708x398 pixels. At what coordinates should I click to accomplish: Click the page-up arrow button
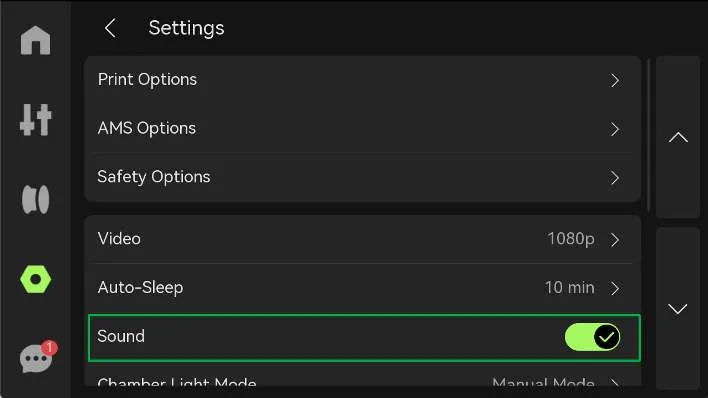click(x=678, y=137)
